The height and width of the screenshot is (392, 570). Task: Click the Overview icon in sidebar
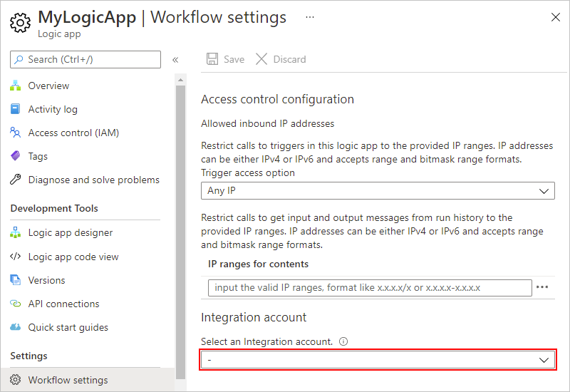(16, 86)
